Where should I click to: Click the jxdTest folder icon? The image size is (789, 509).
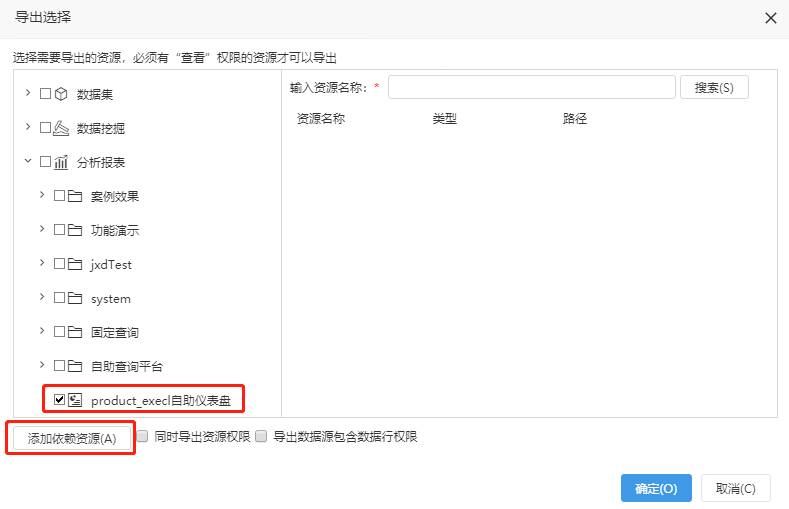tap(75, 264)
